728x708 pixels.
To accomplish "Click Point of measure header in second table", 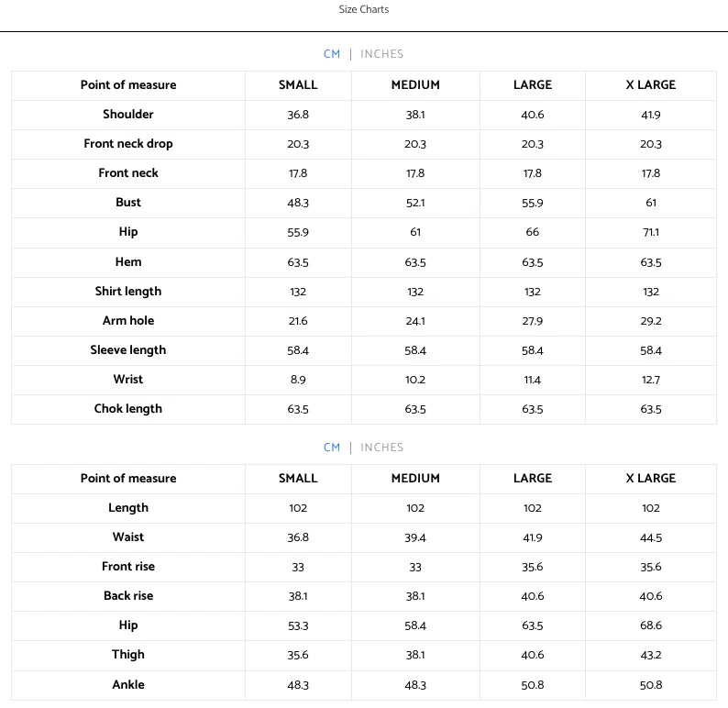I will tap(128, 478).
